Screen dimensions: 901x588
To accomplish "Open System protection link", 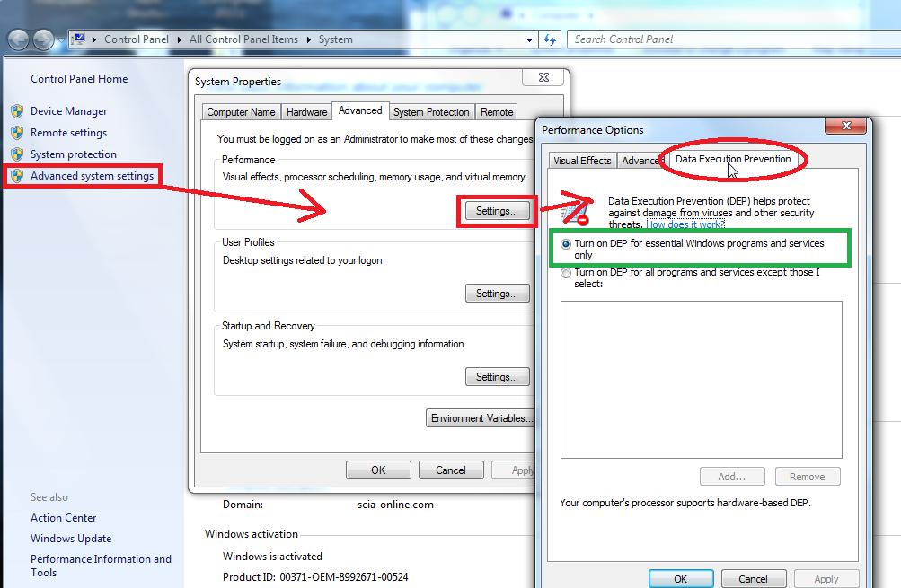I will (x=74, y=154).
